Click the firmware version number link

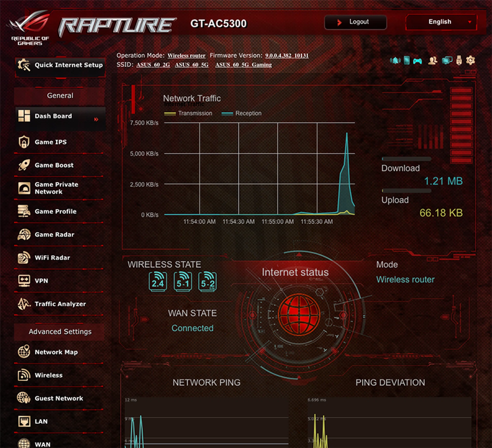click(286, 56)
